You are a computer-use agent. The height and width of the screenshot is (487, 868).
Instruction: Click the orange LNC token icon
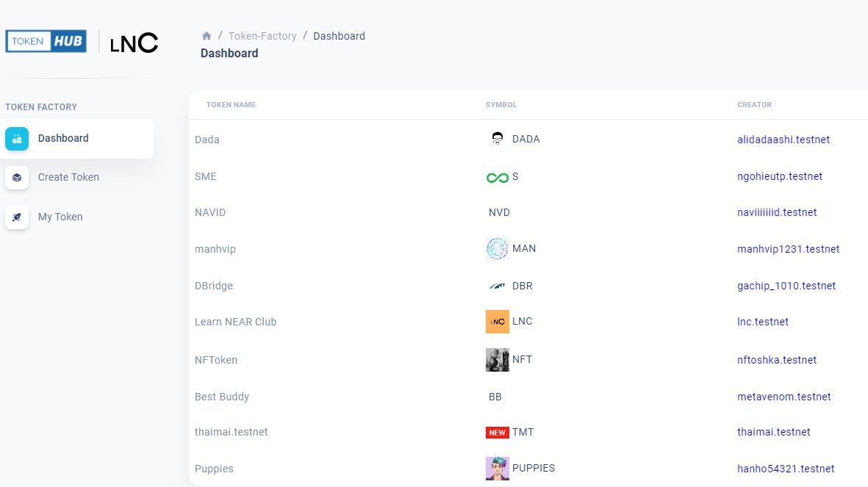(x=498, y=322)
